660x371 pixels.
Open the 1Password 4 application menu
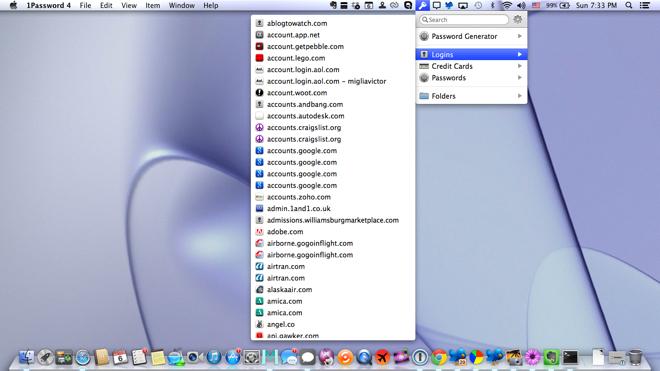pyautogui.click(x=48, y=5)
